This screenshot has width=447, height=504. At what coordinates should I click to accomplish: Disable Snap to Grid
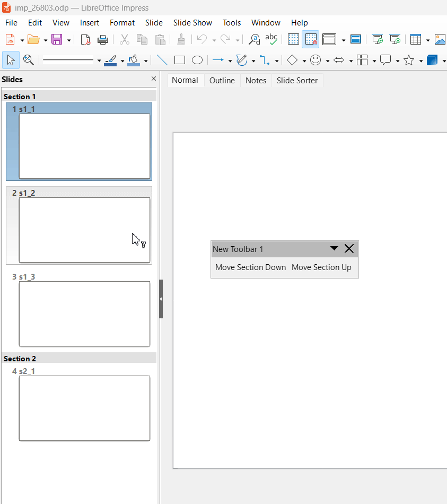310,40
